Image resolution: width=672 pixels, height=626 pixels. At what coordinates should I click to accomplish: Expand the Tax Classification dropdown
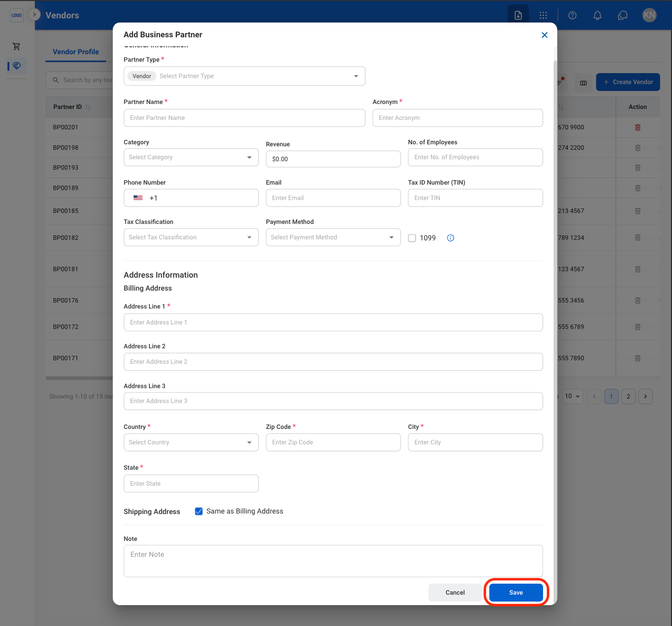(x=191, y=237)
